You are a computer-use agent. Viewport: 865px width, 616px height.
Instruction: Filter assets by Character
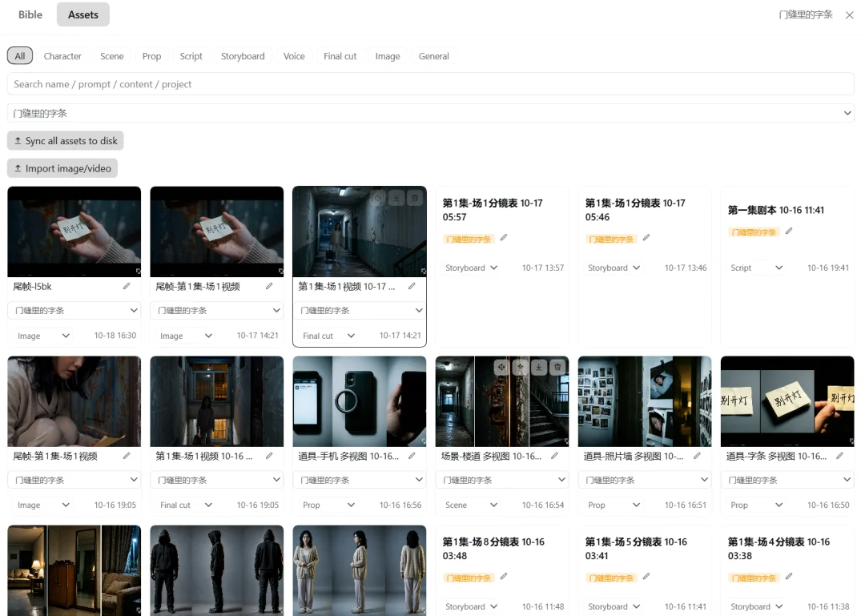tap(62, 56)
